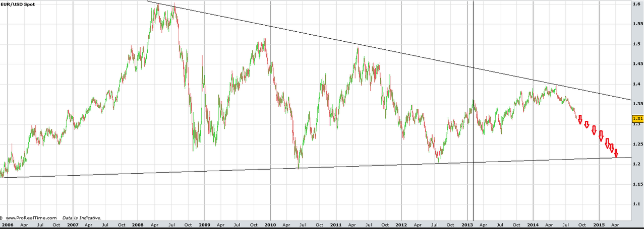Viewport: 644px width, 229px height.
Task: Select the 2015 year label on time axis
Action: click(599, 224)
